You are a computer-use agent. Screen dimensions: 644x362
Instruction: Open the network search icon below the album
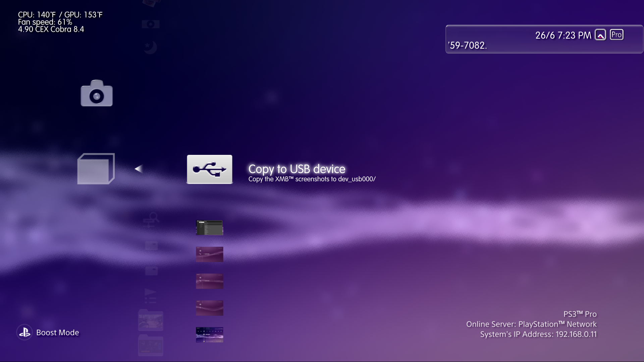[x=152, y=220]
